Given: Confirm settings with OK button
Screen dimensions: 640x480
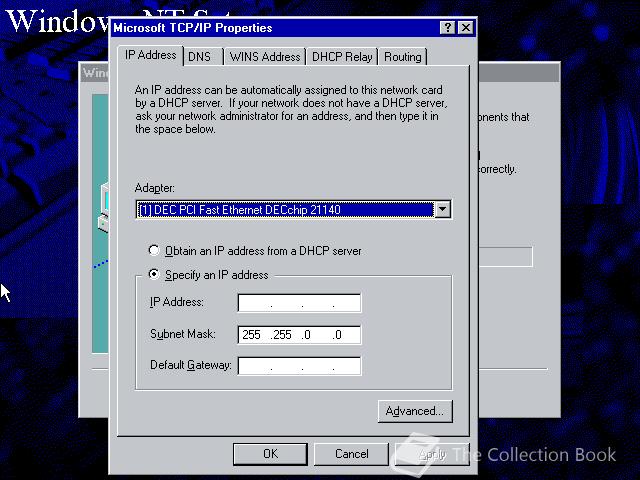Looking at the screenshot, I should point(270,454).
